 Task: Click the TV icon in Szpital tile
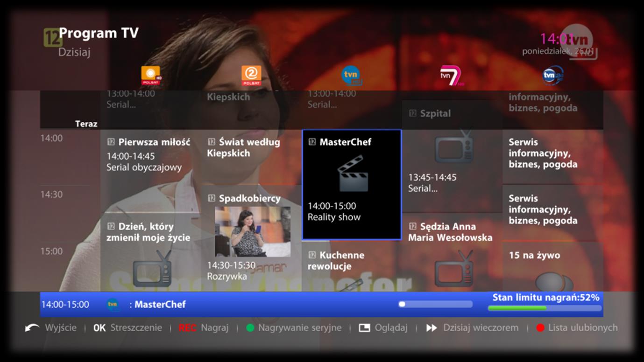tap(454, 146)
